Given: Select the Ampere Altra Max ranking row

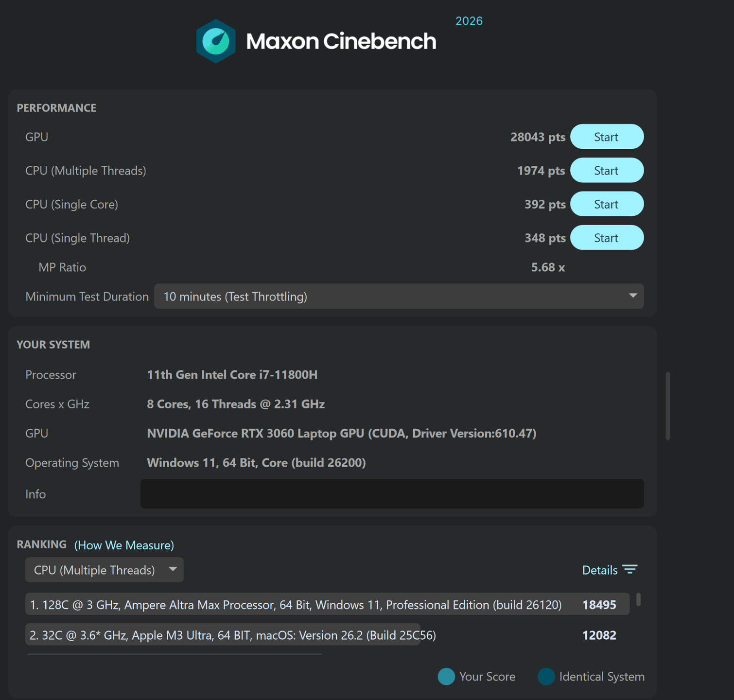Looking at the screenshot, I should 327,604.
